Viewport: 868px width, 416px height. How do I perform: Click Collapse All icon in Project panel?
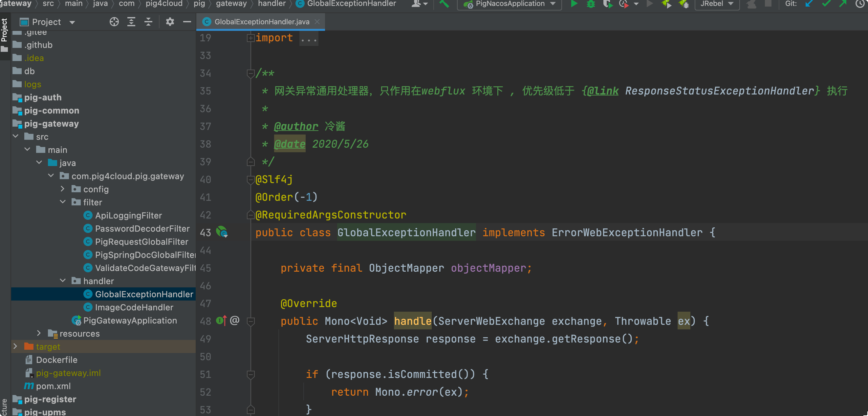point(148,22)
